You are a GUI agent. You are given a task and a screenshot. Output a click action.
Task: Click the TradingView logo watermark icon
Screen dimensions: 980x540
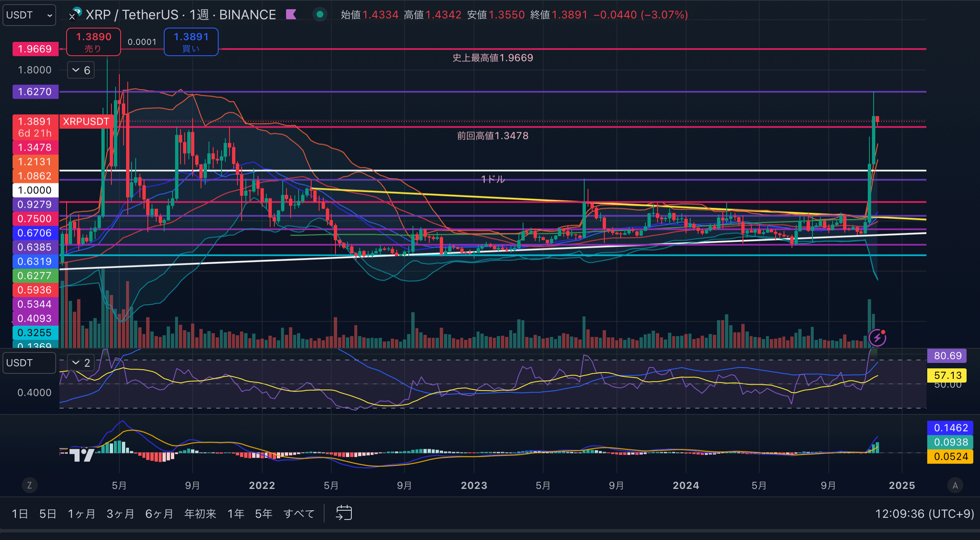point(81,455)
